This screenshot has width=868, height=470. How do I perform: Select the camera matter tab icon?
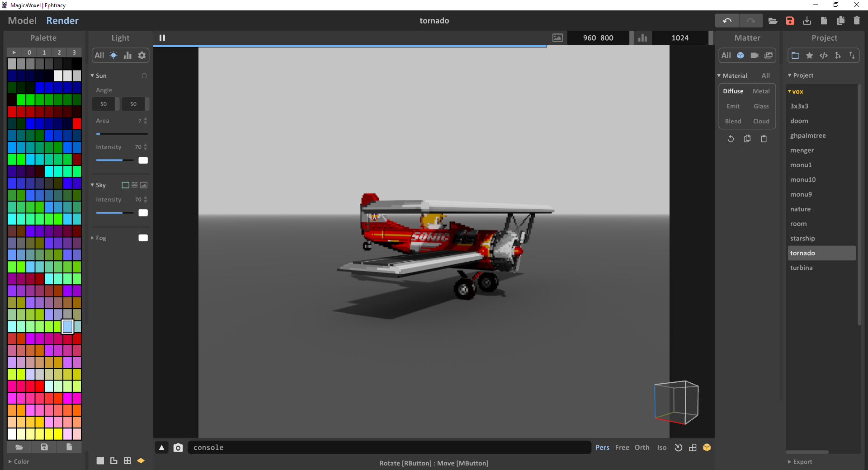coord(755,55)
